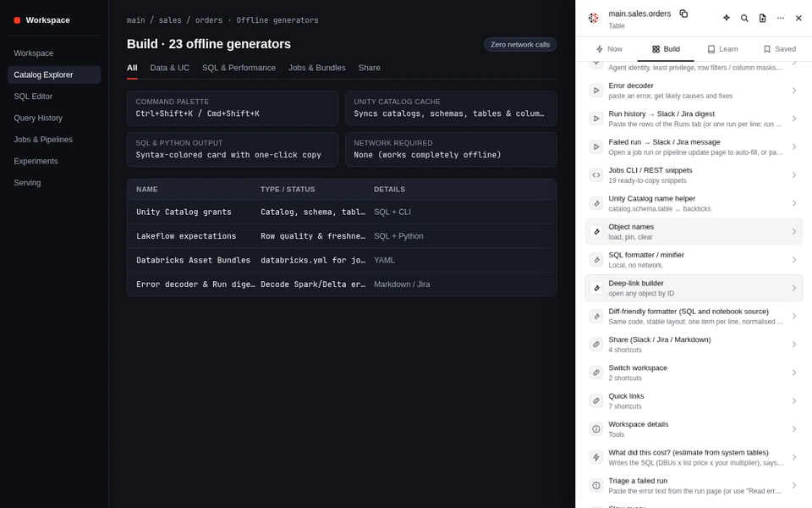Click the SQL & Python Output card

point(233,149)
